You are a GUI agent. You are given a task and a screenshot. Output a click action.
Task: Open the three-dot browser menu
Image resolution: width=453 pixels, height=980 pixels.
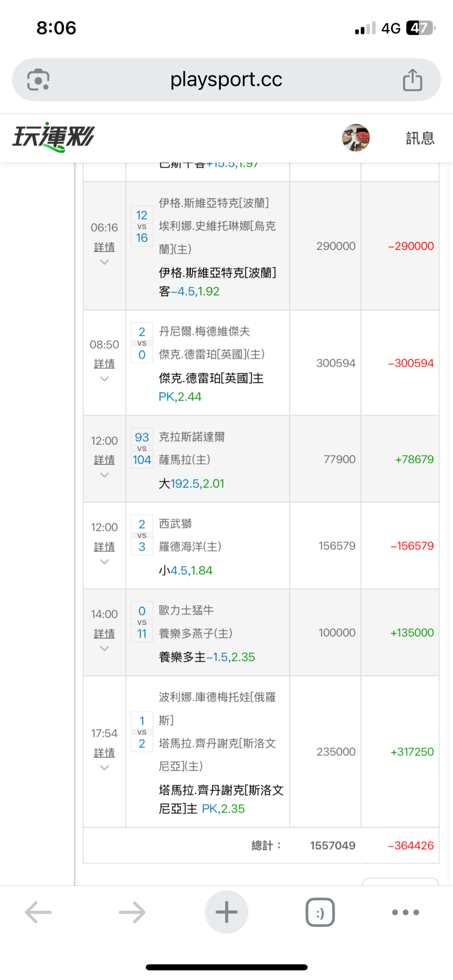[x=405, y=912]
